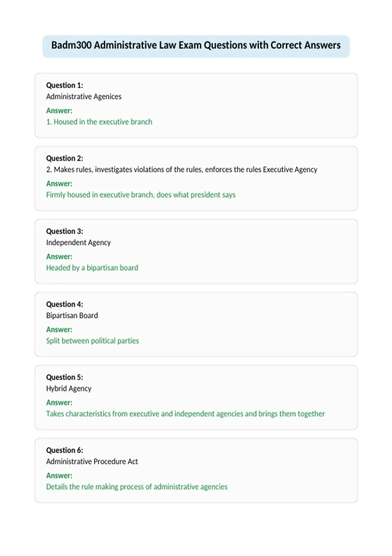Select the Question 6 heading
Image resolution: width=392 pixels, height=556 pixels.
[65, 450]
